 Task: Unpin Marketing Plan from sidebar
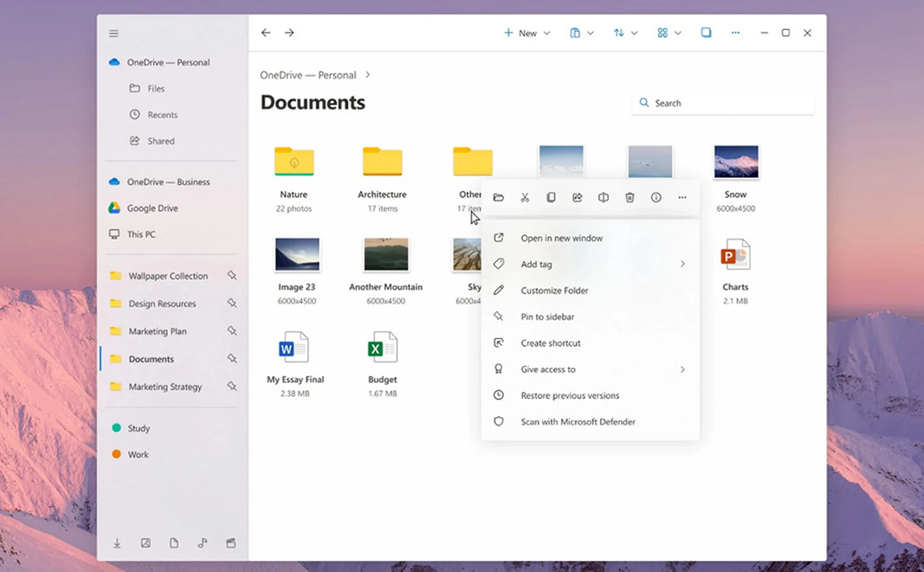[232, 331]
